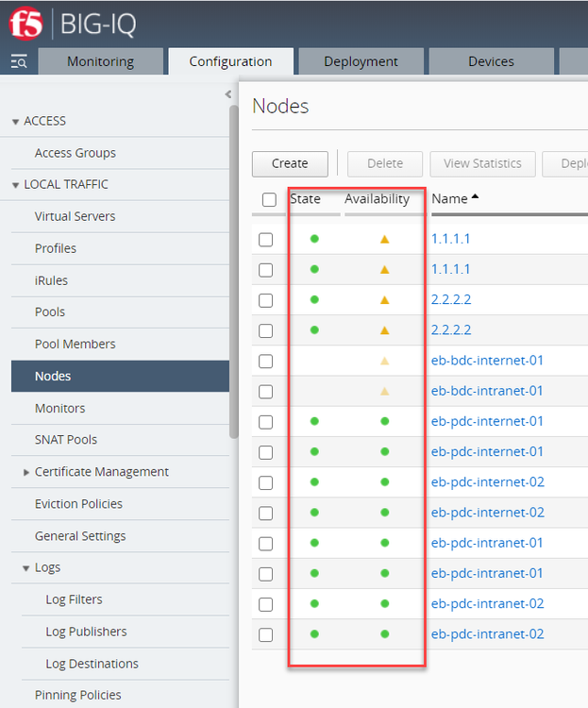Screen dimensions: 588x708
Task: Switch to the Deployment tab
Action: pyautogui.click(x=361, y=61)
